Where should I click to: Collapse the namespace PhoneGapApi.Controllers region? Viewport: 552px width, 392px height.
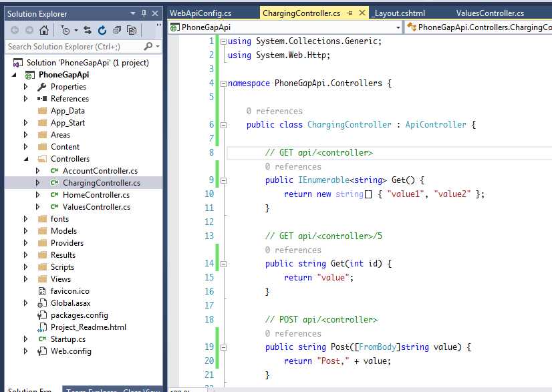[223, 83]
